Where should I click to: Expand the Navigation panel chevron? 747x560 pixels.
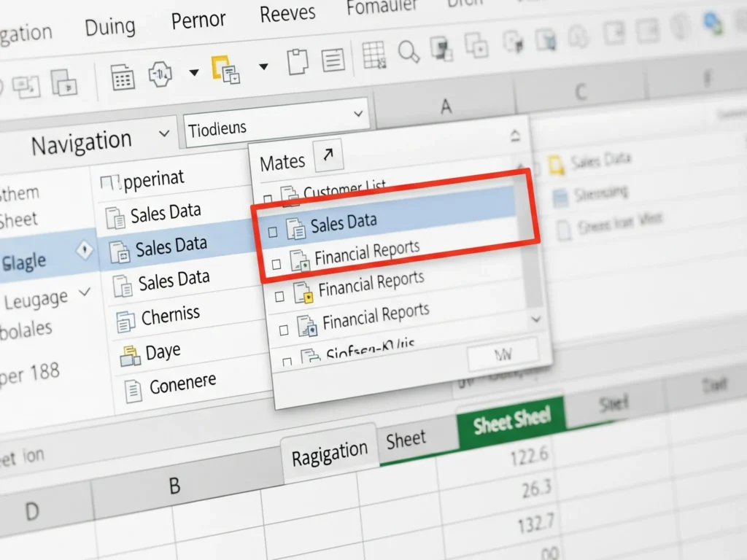(x=162, y=134)
